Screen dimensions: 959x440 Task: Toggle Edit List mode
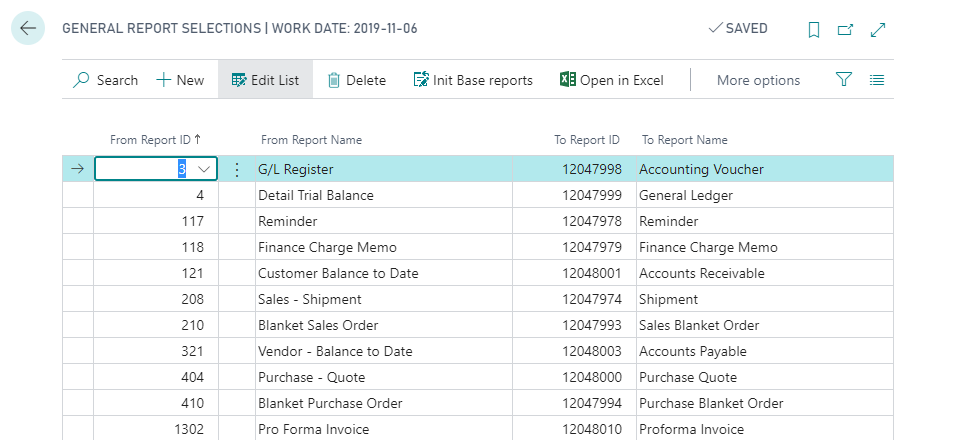point(265,80)
